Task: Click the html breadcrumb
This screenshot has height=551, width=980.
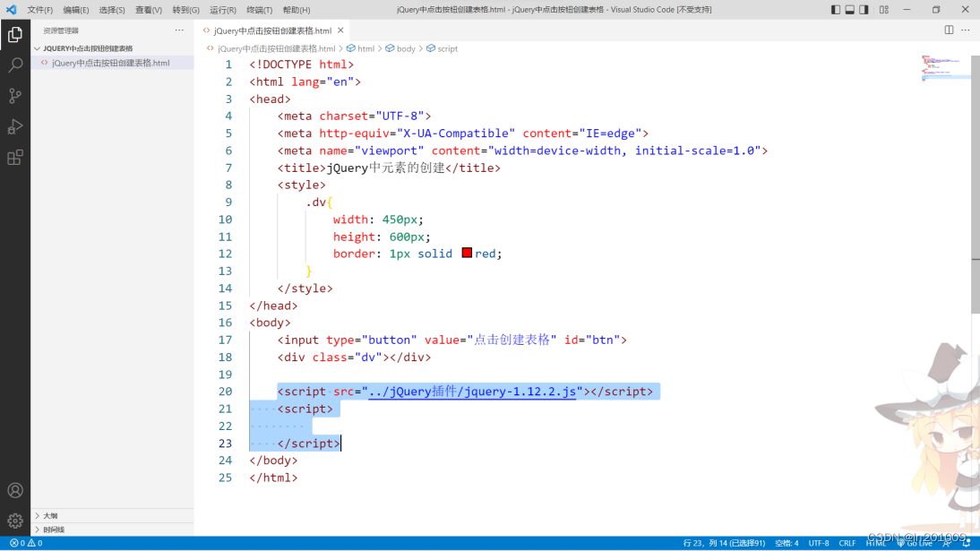Action: tap(365, 48)
